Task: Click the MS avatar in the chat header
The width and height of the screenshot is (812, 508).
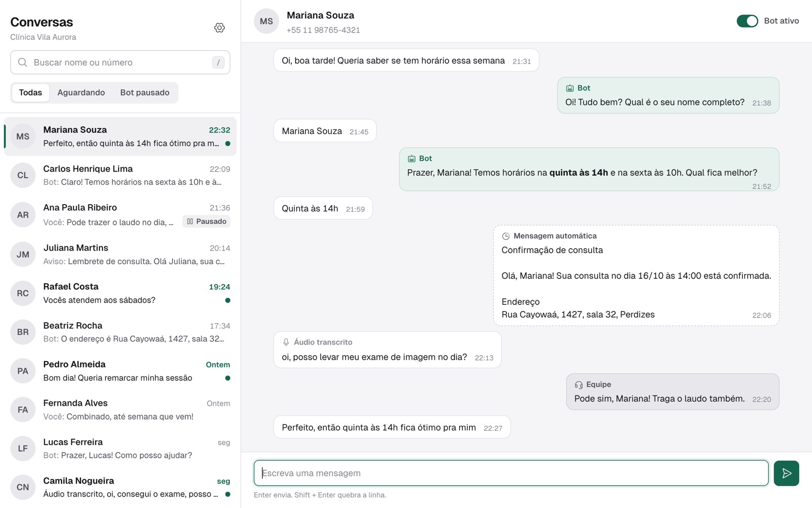Action: coord(266,21)
